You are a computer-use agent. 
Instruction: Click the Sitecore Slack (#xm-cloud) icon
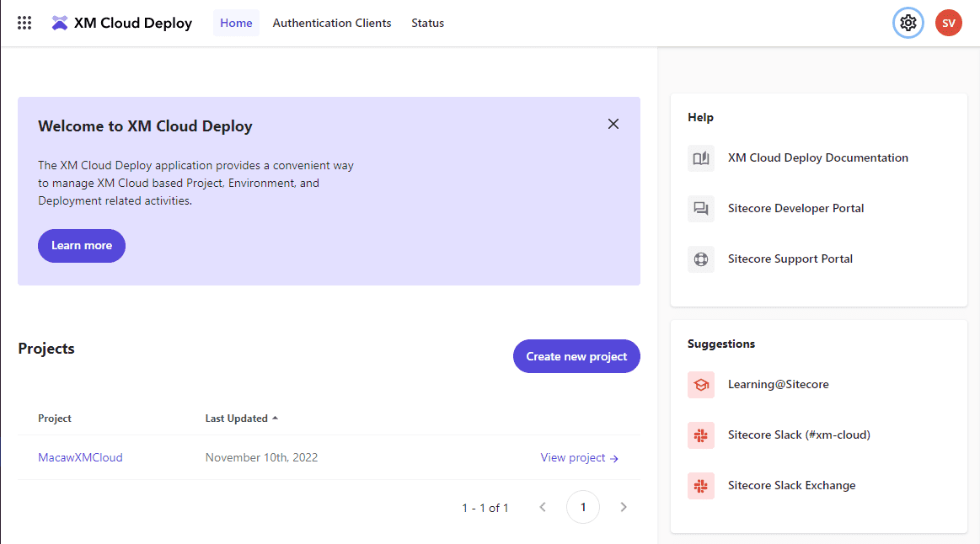pos(700,435)
